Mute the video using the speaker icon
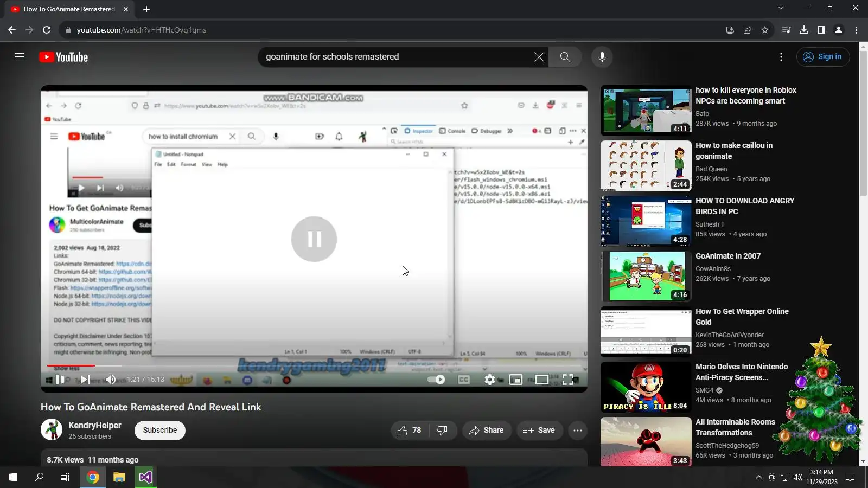This screenshot has height=488, width=868. coord(110,380)
